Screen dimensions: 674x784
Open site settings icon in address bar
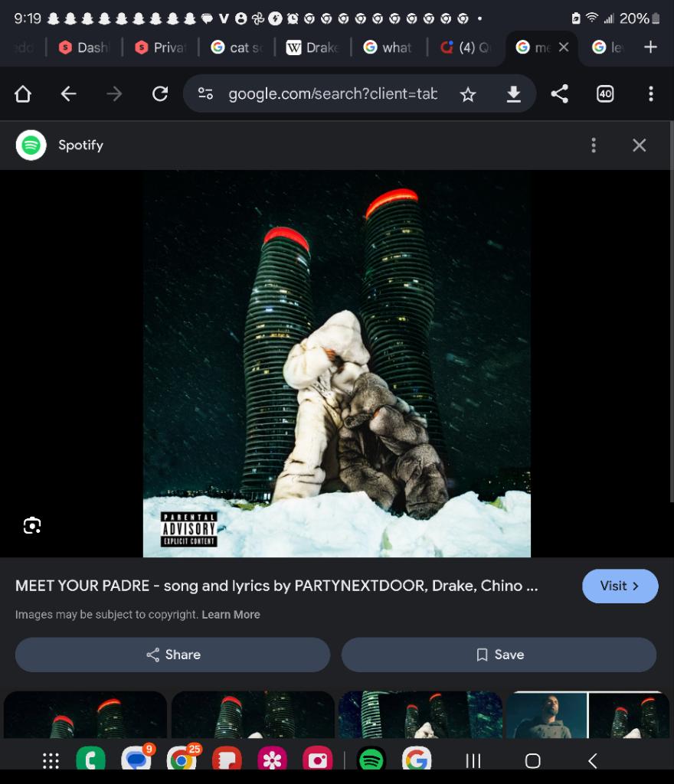pos(205,93)
